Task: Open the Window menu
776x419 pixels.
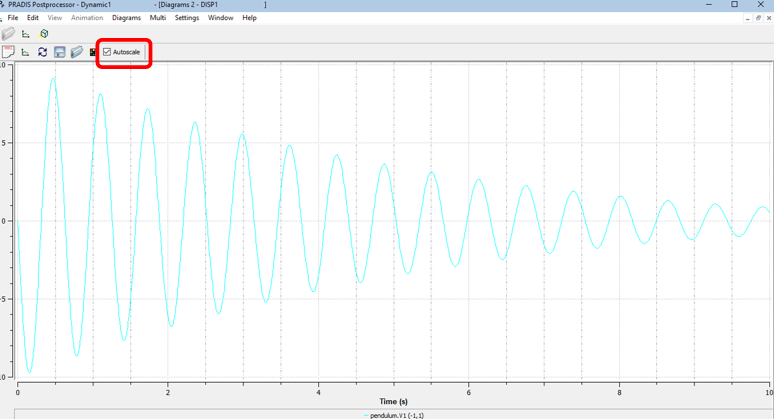Action: point(220,18)
